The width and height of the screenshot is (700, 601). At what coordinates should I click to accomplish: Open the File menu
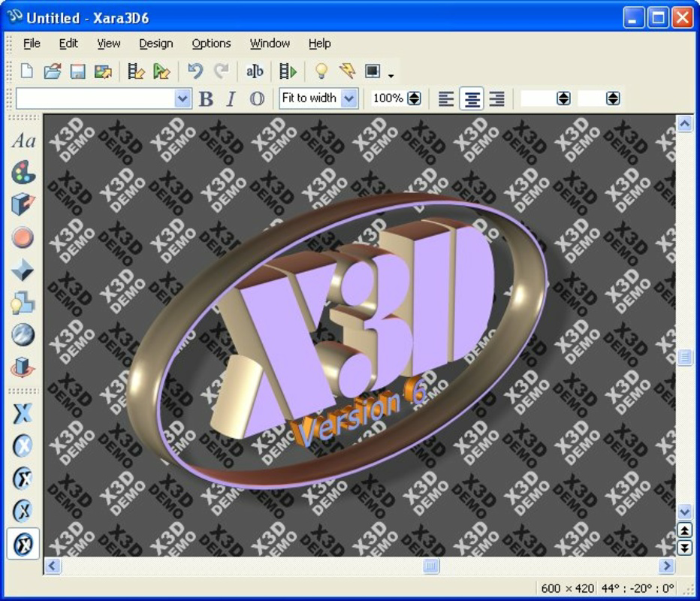click(x=32, y=44)
